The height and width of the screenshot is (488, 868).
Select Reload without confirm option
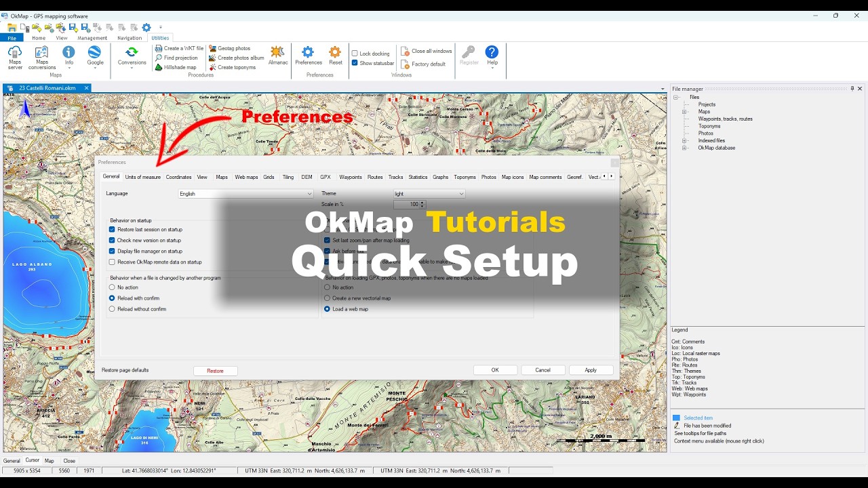(x=112, y=309)
